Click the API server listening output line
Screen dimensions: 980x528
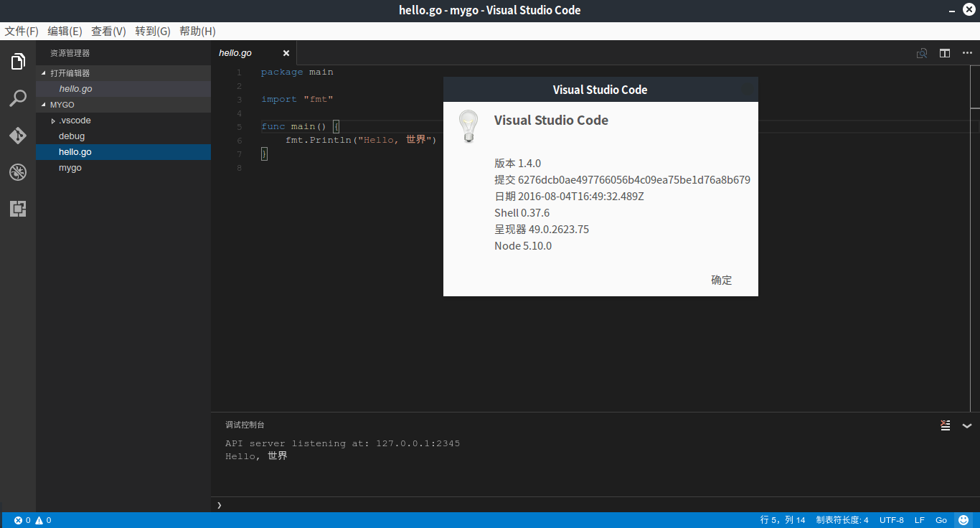click(342, 443)
